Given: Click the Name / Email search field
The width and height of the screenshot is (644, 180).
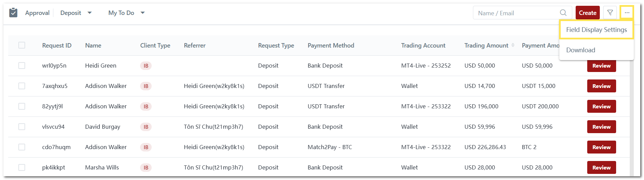Looking at the screenshot, I should [517, 13].
